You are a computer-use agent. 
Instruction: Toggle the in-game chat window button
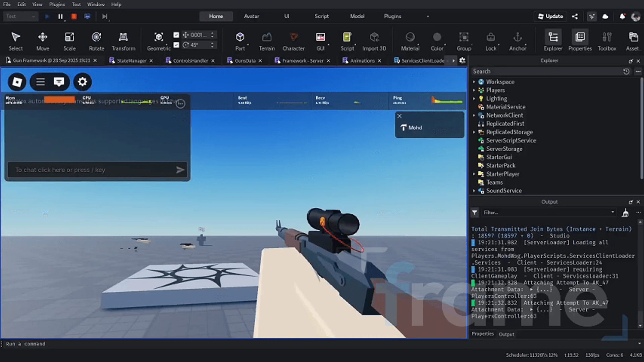(x=59, y=82)
